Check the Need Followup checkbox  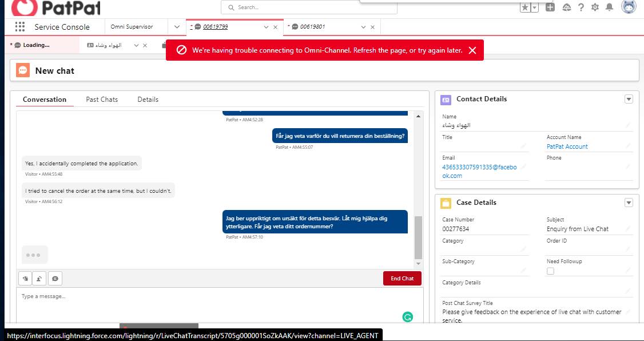coord(550,271)
